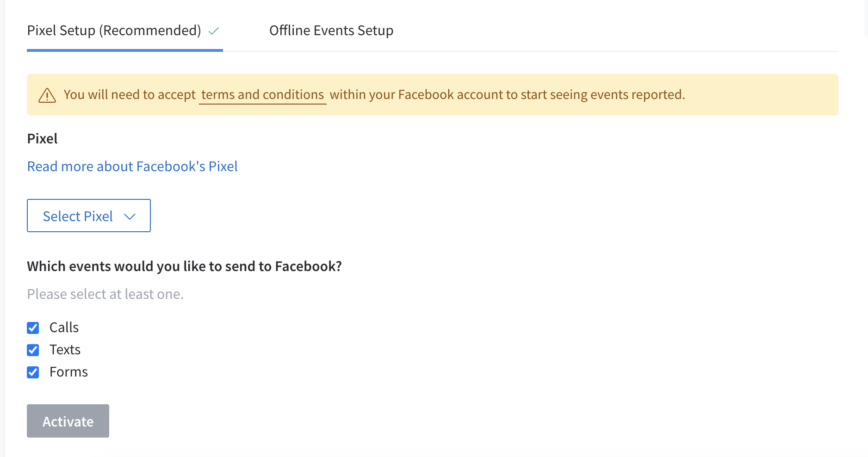Open Read more about Facebook's Pixel link

[132, 166]
